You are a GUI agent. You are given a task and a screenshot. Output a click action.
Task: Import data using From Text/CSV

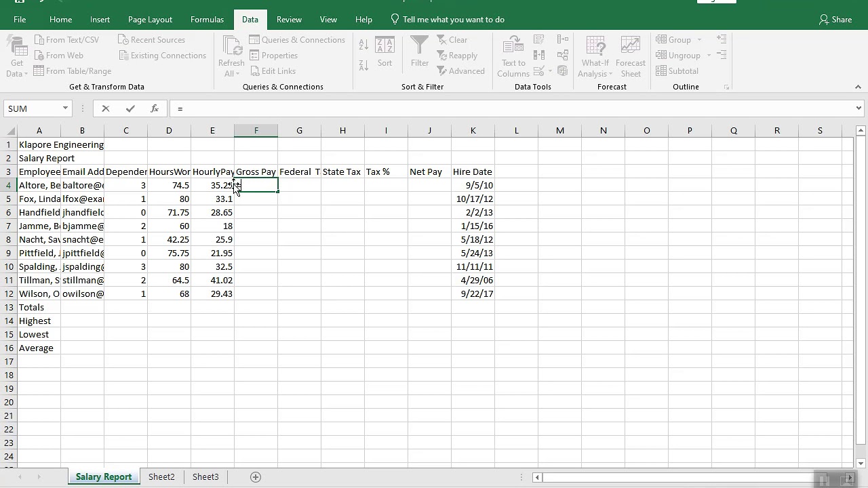click(x=66, y=40)
